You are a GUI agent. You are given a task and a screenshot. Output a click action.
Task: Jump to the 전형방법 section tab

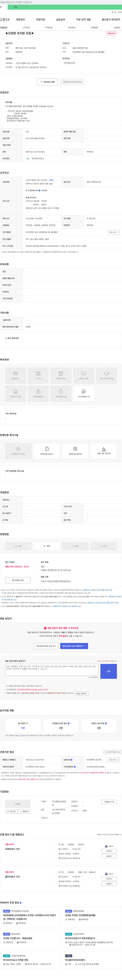coord(94,27)
